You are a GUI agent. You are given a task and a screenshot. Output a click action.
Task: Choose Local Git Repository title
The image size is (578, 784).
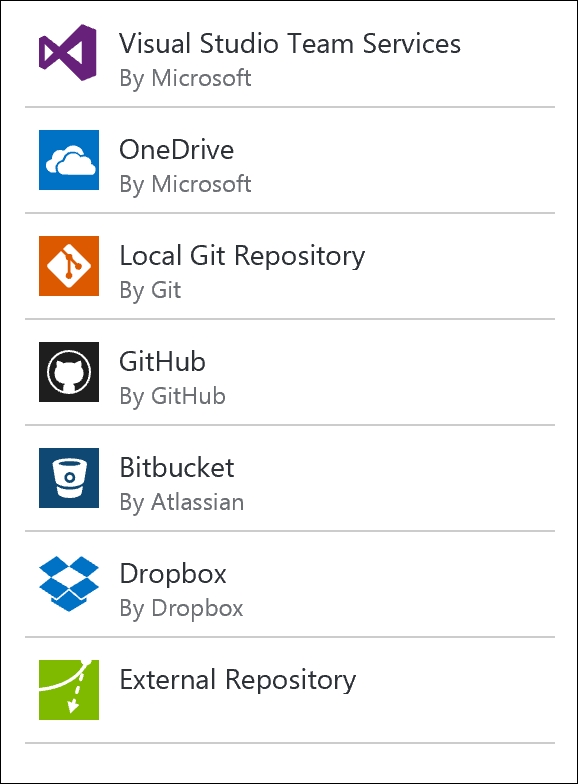click(x=242, y=256)
